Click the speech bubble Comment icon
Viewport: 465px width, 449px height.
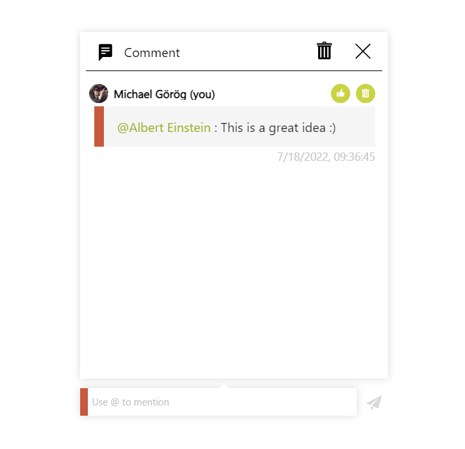105,52
